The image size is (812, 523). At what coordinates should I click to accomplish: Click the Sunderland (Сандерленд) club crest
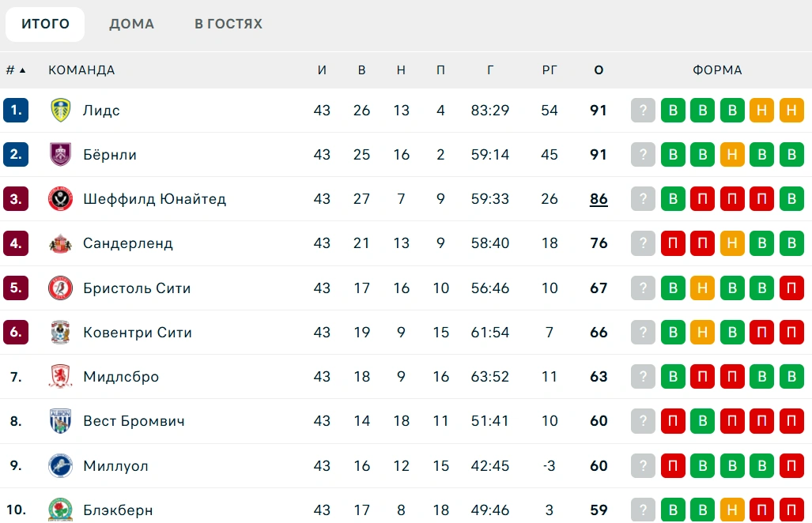pyautogui.click(x=61, y=243)
